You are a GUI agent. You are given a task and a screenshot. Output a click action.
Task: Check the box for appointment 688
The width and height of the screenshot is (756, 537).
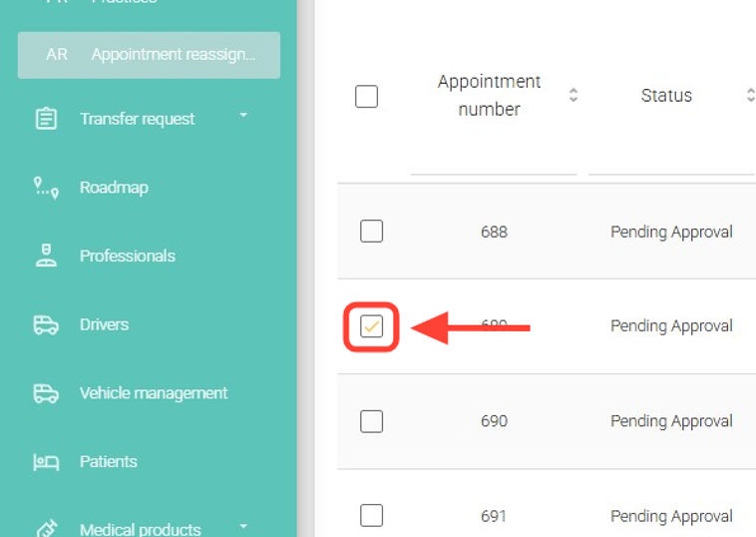(371, 232)
